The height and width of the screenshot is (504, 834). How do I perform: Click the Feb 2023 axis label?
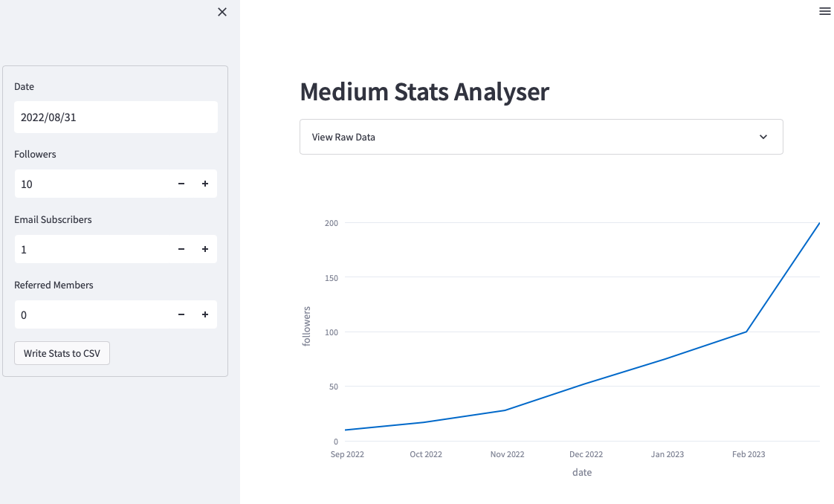pos(748,454)
